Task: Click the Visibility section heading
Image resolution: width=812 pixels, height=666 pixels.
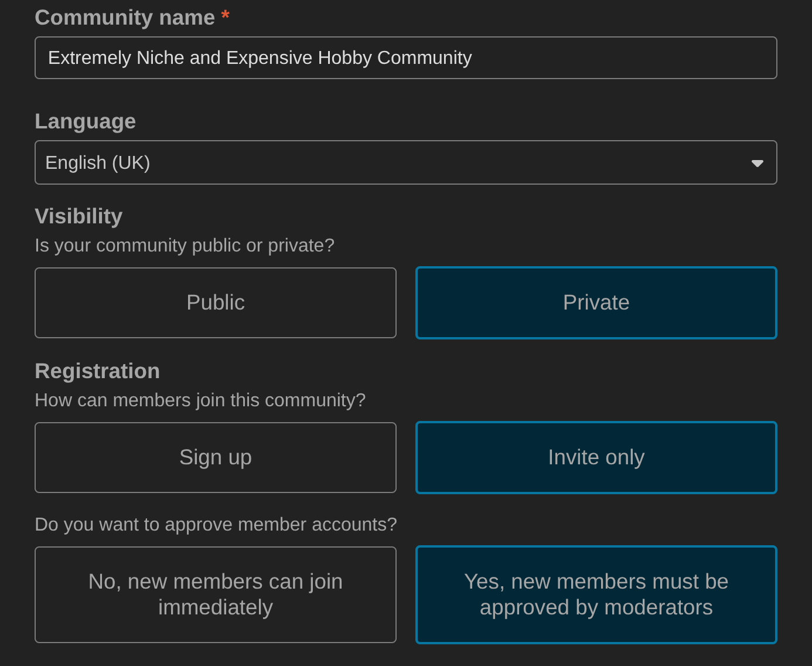Action: click(79, 216)
